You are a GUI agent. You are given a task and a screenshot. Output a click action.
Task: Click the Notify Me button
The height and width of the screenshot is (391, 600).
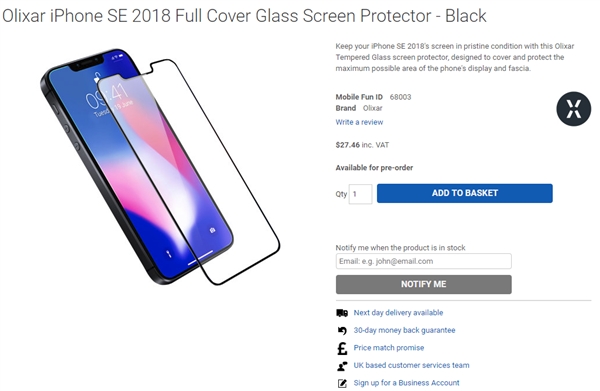click(424, 284)
